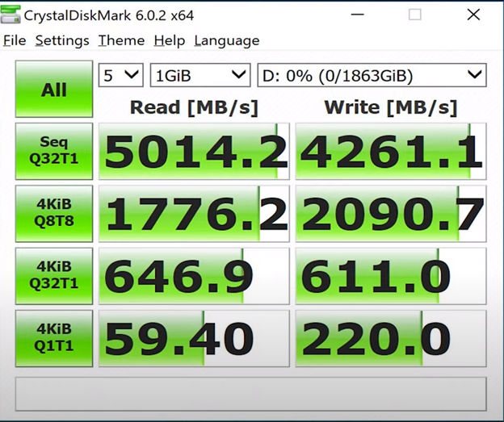Open the Settings menu
The width and height of the screenshot is (504, 422).
tap(62, 41)
